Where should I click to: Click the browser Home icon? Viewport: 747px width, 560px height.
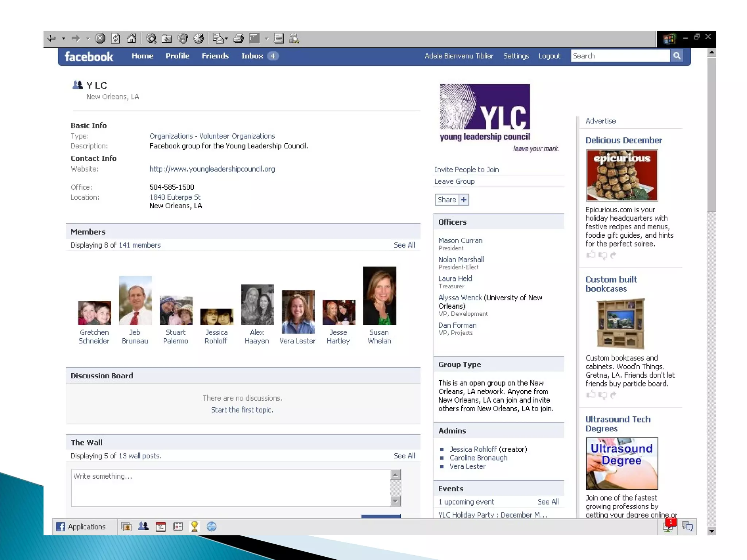131,38
